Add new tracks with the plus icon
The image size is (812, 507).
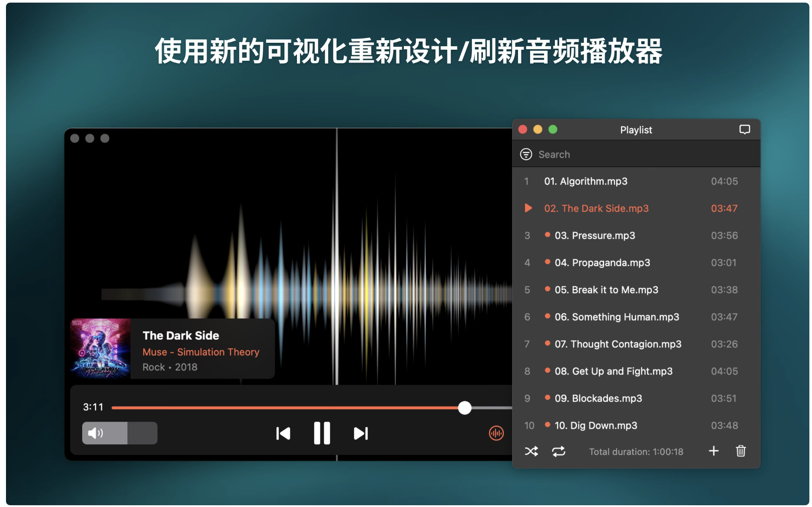(714, 451)
